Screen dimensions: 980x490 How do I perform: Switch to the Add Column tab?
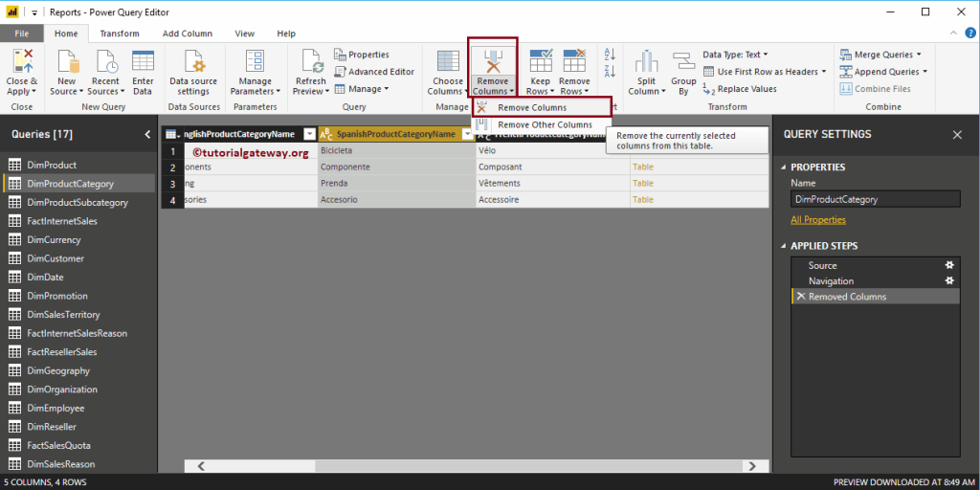187,33
